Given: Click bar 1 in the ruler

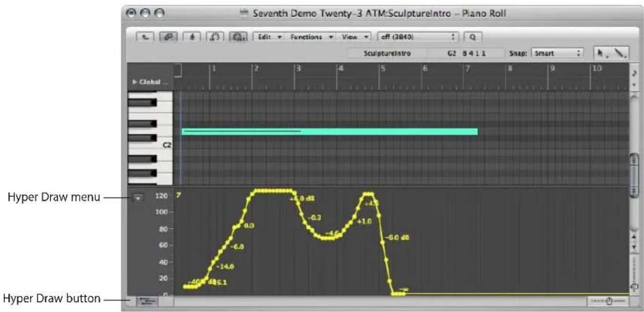Looking at the screenshot, I should (x=214, y=68).
